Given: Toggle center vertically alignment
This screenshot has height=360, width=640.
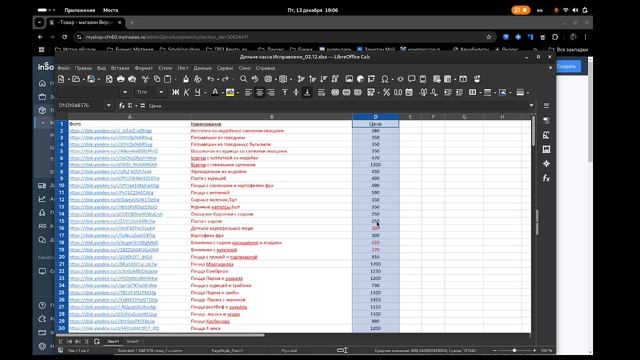Looking at the screenshot, I should click(x=296, y=93).
